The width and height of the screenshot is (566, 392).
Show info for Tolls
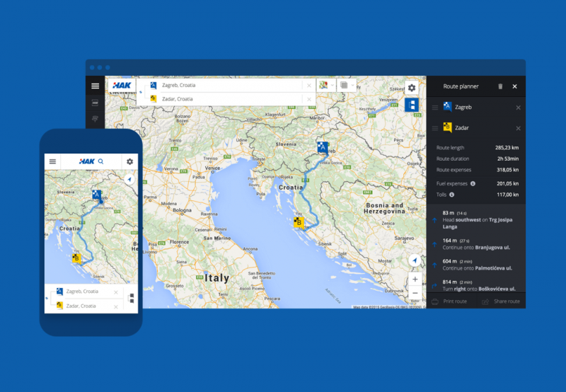tap(451, 194)
